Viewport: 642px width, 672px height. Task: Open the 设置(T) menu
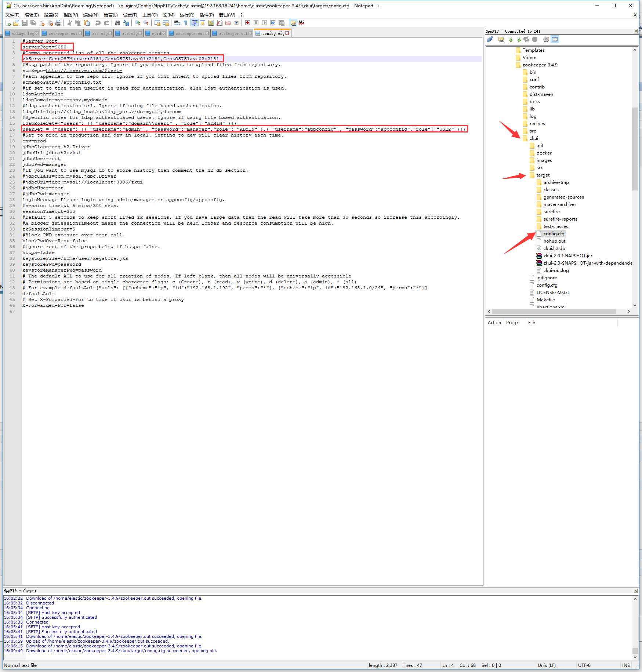point(130,15)
